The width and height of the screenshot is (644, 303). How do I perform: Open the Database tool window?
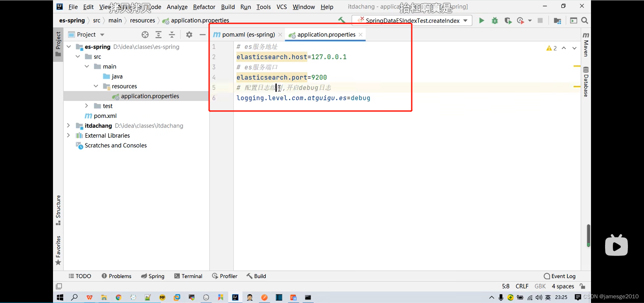[586, 82]
